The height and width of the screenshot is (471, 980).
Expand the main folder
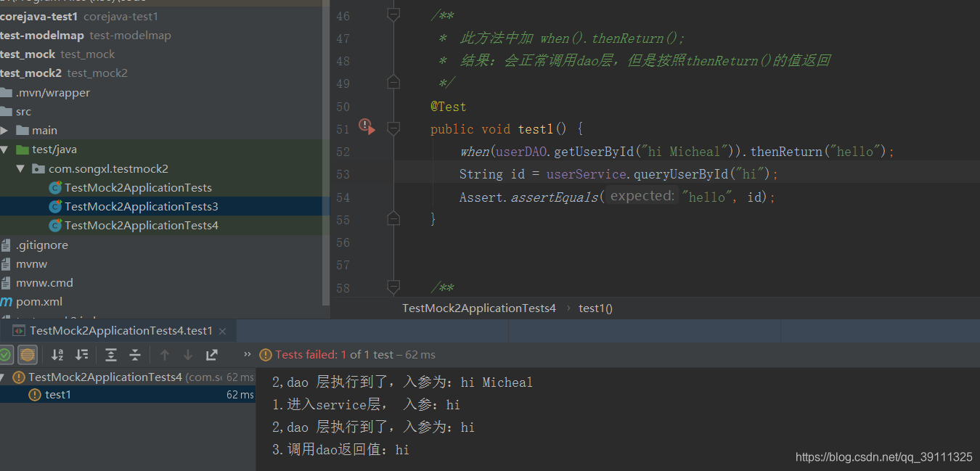coord(4,131)
